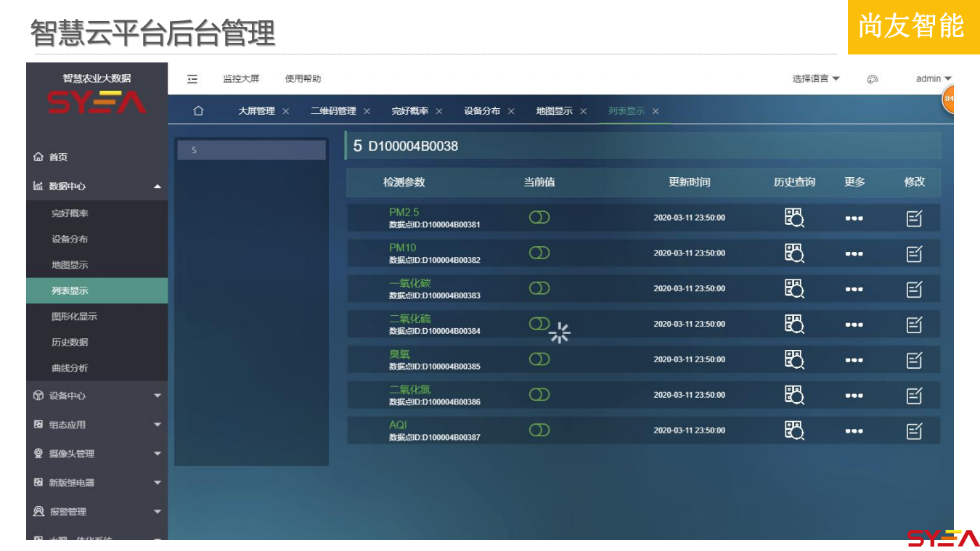Click the edit icon for PM10

[x=915, y=253]
